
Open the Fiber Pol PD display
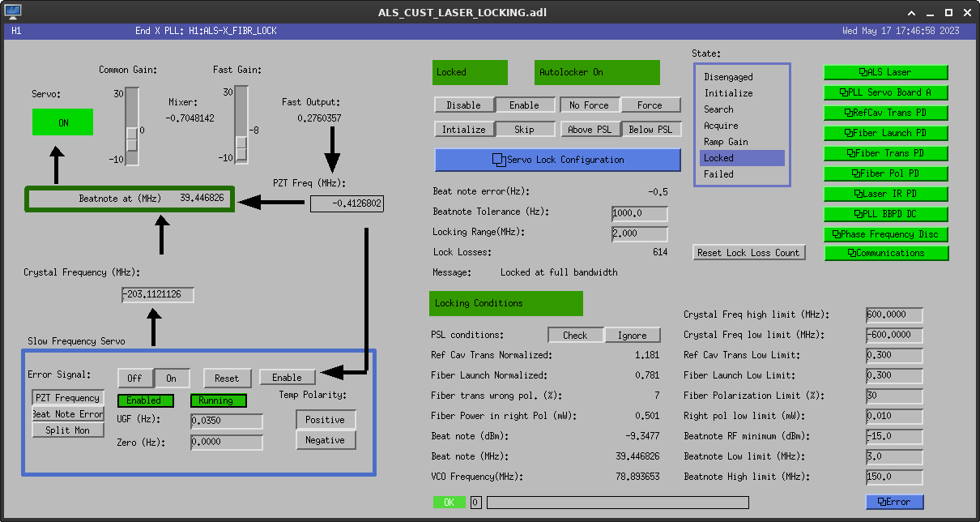tap(886, 173)
